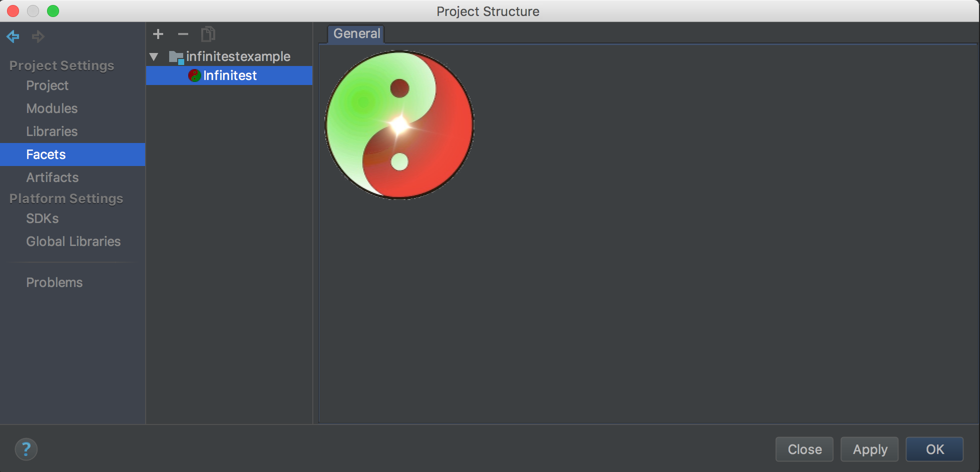Click the back navigation arrow
This screenshot has height=472, width=980.
tap(13, 36)
